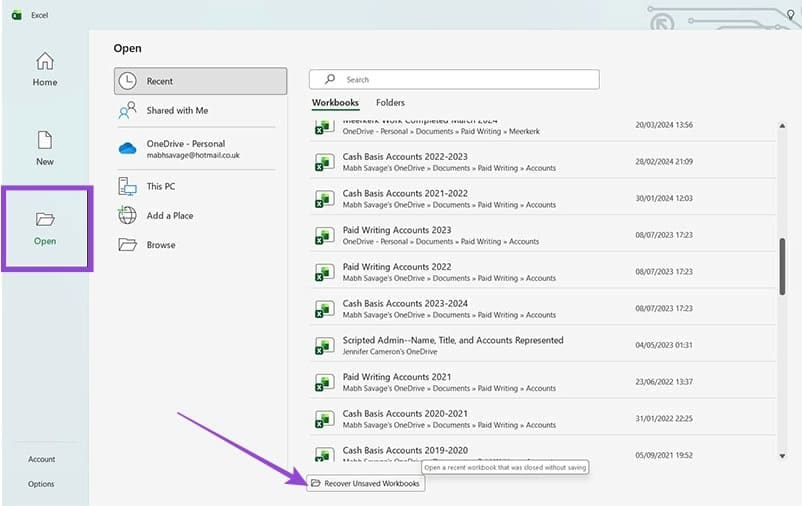Click the scroll down arrow of file list
This screenshot has width=802, height=506.
tap(782, 456)
